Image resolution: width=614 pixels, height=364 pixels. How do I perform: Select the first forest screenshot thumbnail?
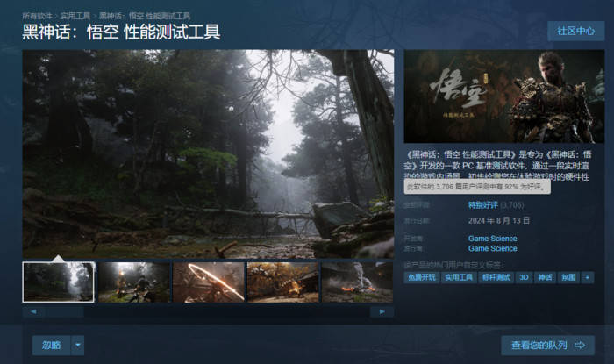[x=59, y=282]
